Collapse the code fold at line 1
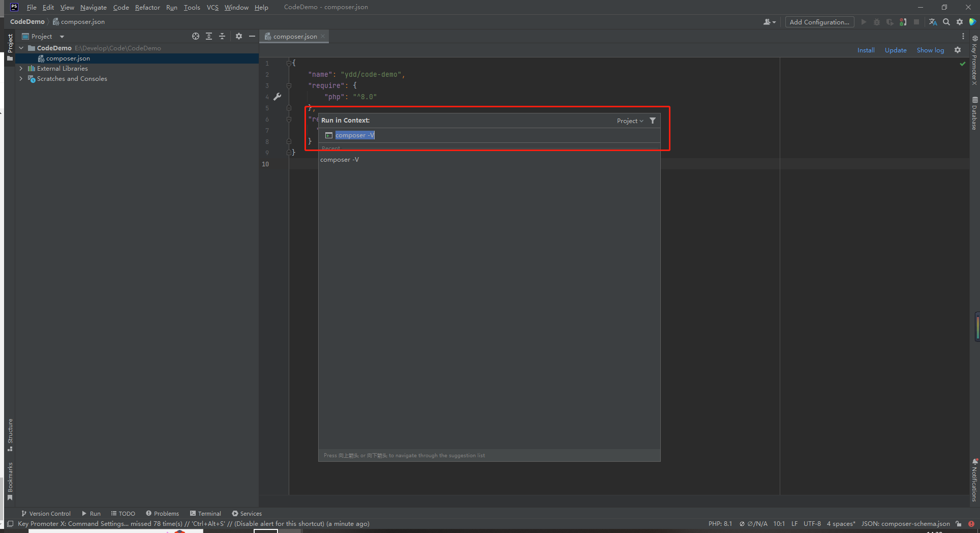The height and width of the screenshot is (533, 980). [289, 63]
